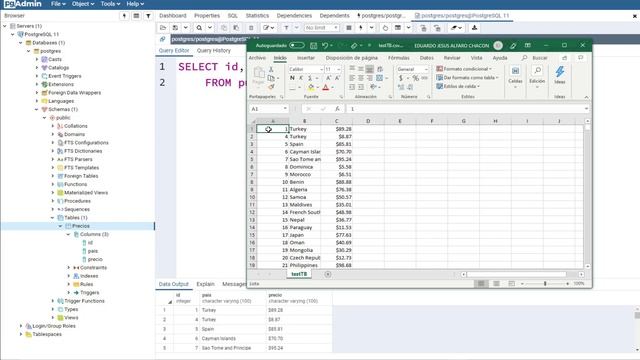Viewport: 640px width, 360px height.
Task: Open the pgAdmin File menu
Action: click(58, 4)
